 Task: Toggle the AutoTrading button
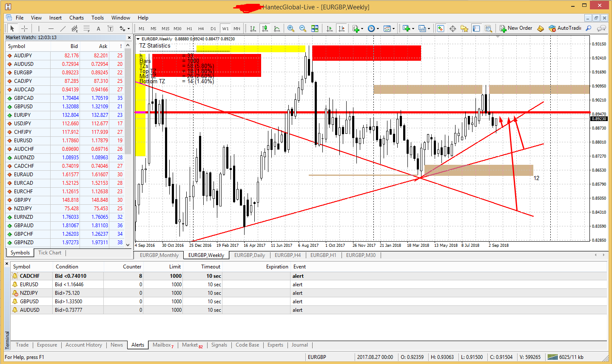[565, 28]
